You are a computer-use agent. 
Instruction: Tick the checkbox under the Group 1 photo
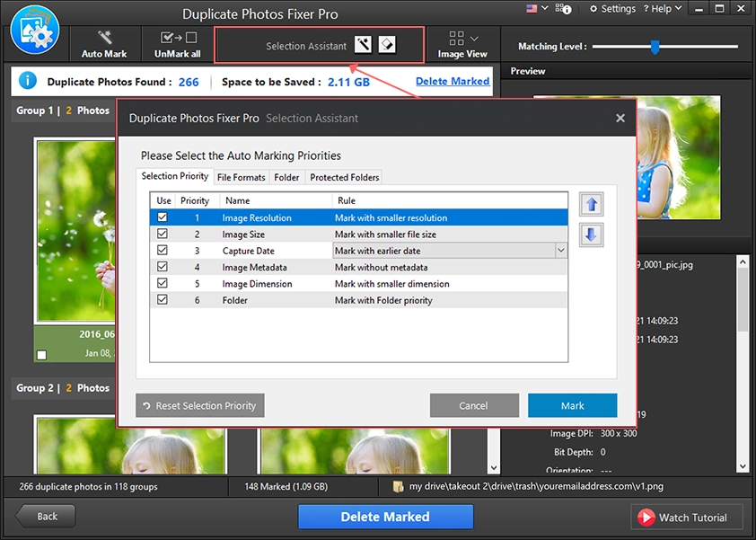point(42,355)
